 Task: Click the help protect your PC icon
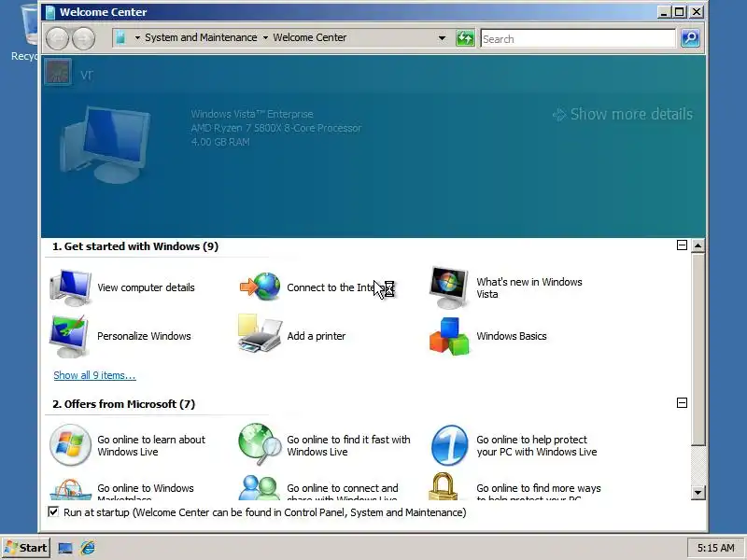point(449,446)
